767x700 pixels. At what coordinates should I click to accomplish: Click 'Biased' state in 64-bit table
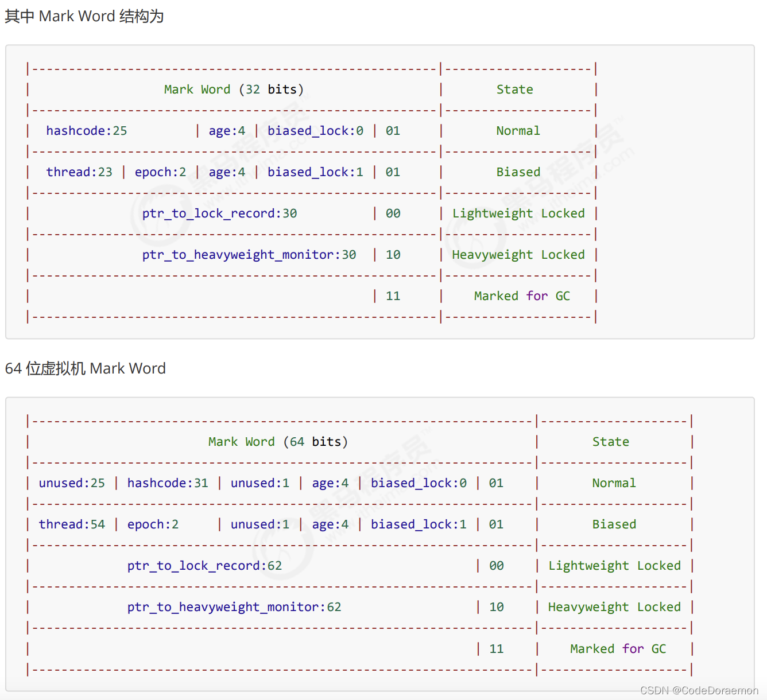click(x=614, y=524)
